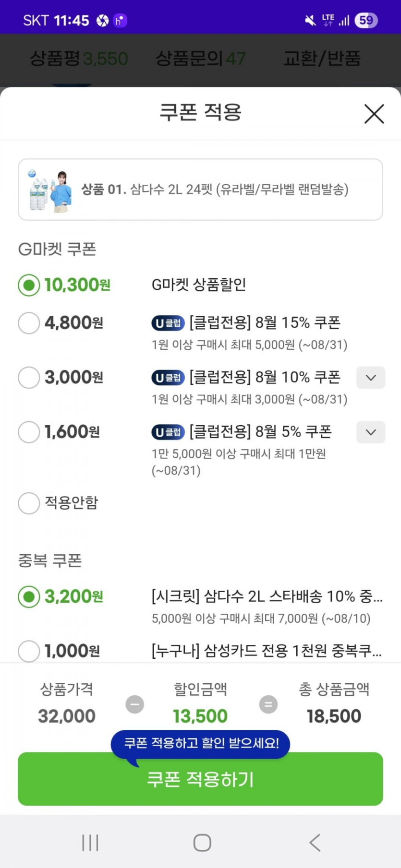The image size is (401, 868).
Task: Open the 상품평 3,550 reviews tab
Action: [79, 59]
